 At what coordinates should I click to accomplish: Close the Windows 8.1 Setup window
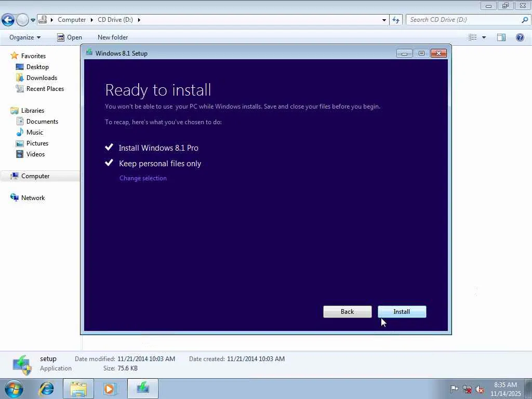pos(438,54)
